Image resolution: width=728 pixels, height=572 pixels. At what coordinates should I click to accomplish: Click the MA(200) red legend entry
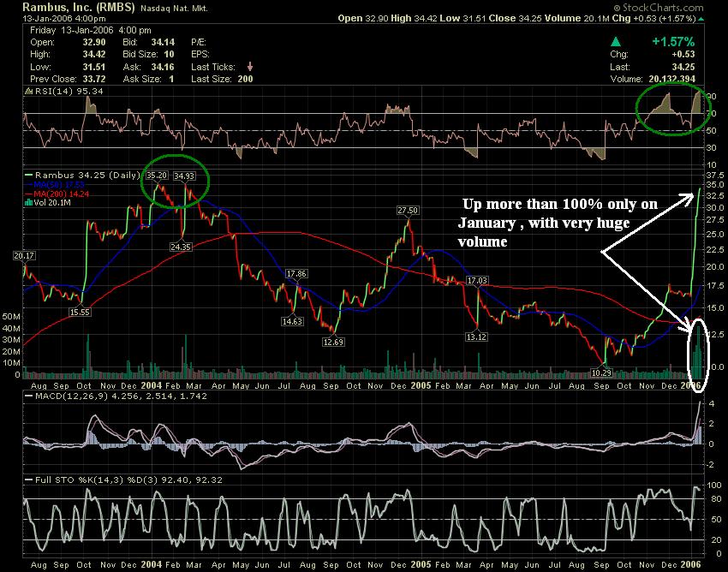pyautogui.click(x=57, y=194)
